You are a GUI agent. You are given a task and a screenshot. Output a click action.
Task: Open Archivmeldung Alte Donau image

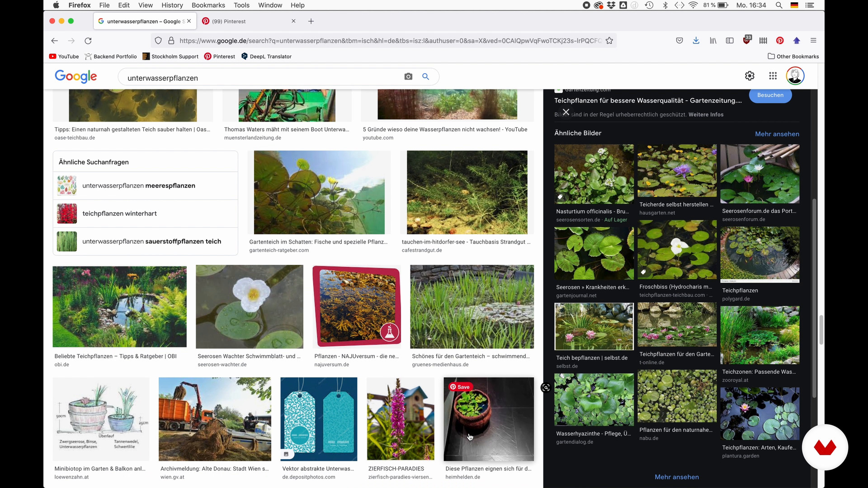215,419
